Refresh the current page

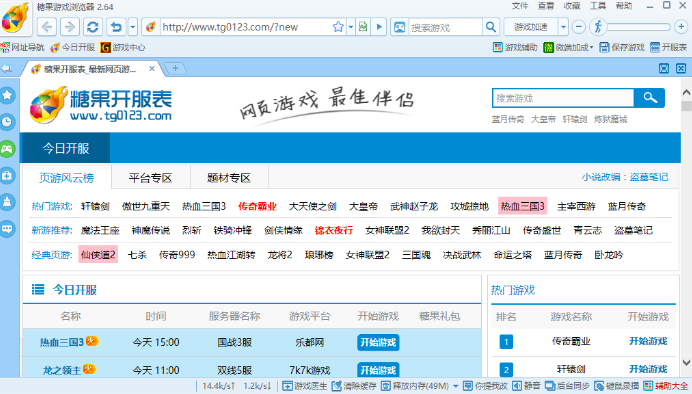tap(93, 27)
